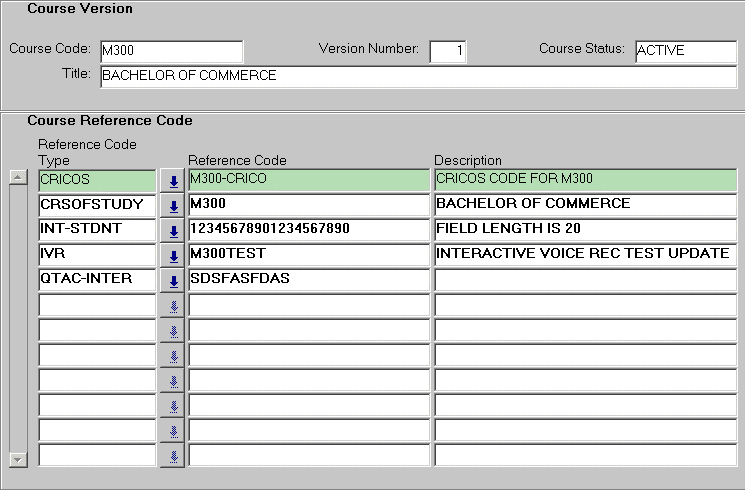Select the INTERACTIVE VOICE REC TEST UPDATE description

tap(585, 255)
